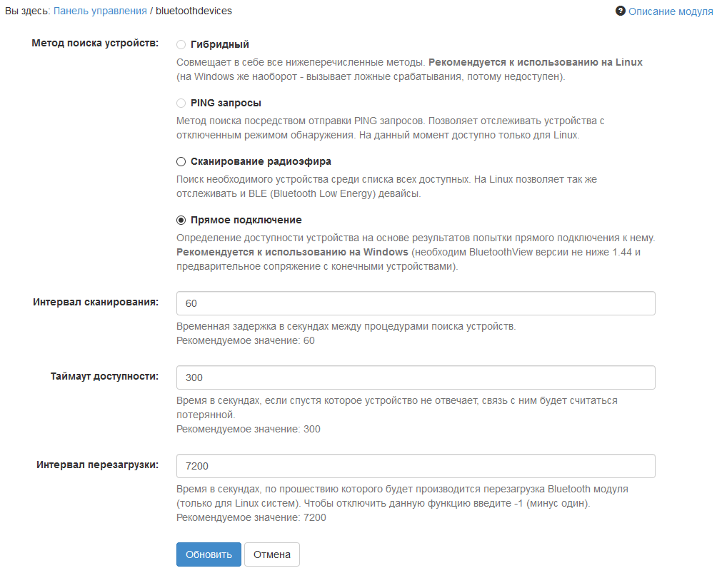
Task: Click the question mark help icon
Action: tap(621, 11)
